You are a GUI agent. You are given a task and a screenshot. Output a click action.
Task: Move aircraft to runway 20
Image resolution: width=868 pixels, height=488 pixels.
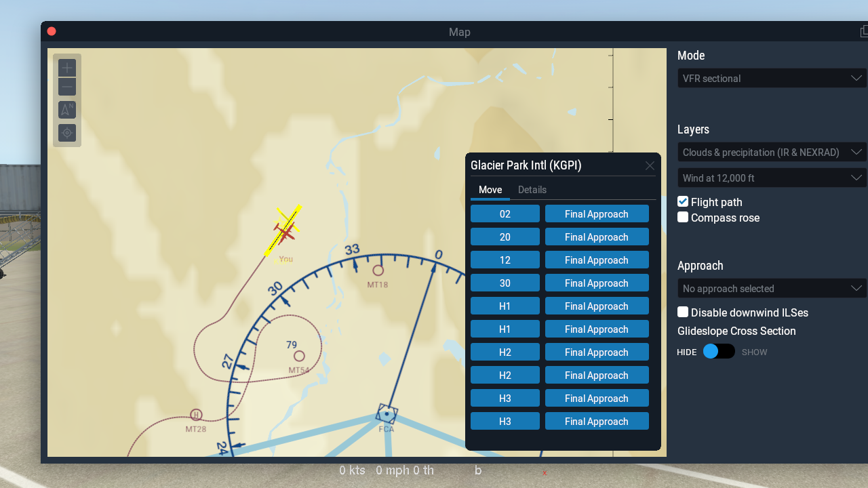(x=505, y=237)
